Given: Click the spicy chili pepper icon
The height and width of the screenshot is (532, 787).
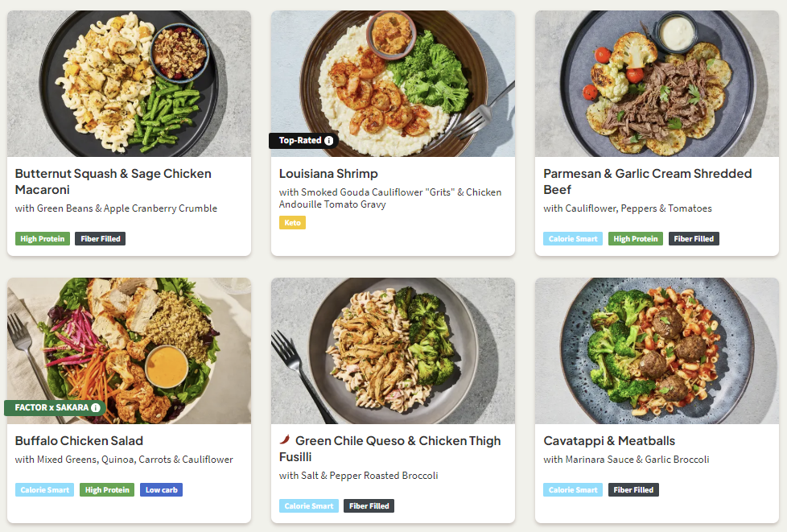Looking at the screenshot, I should click(x=285, y=440).
